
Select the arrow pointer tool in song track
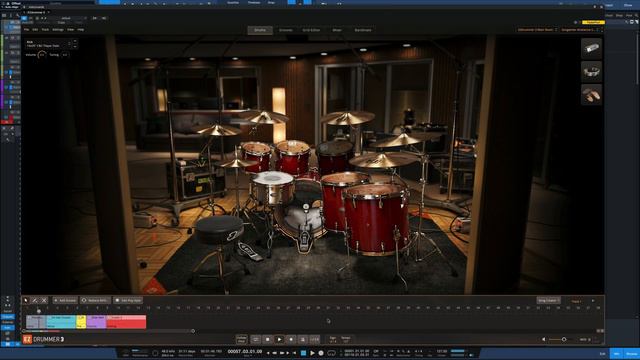click(x=26, y=300)
